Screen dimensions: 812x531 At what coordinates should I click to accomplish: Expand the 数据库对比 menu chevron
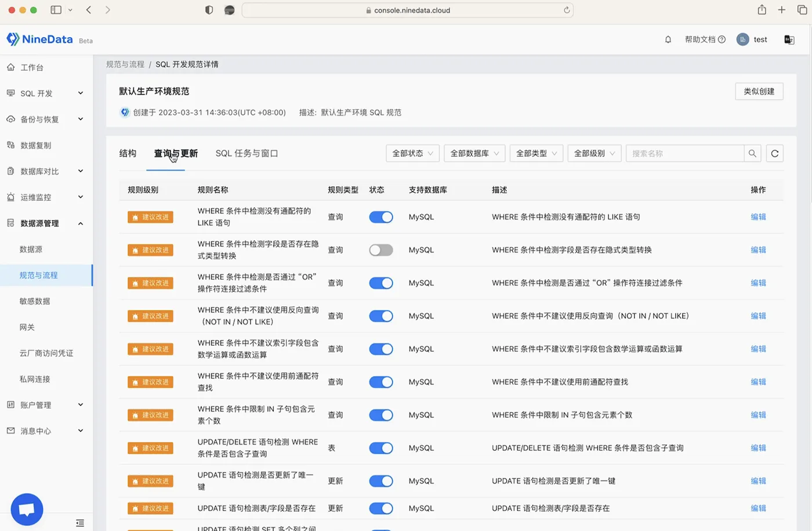pyautogui.click(x=81, y=171)
